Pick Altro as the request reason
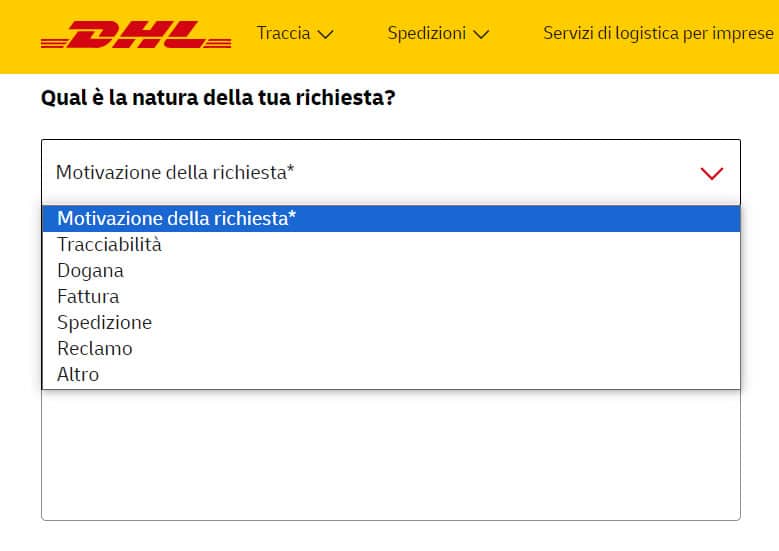This screenshot has width=779, height=551. 78,374
